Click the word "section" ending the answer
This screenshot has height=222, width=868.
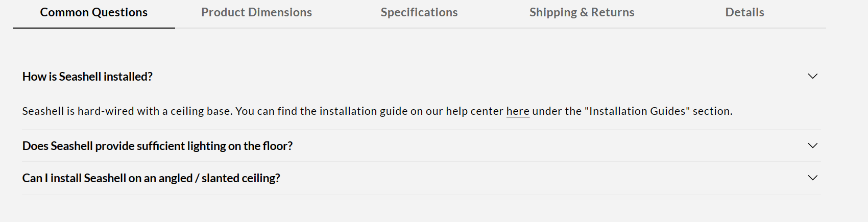click(712, 111)
